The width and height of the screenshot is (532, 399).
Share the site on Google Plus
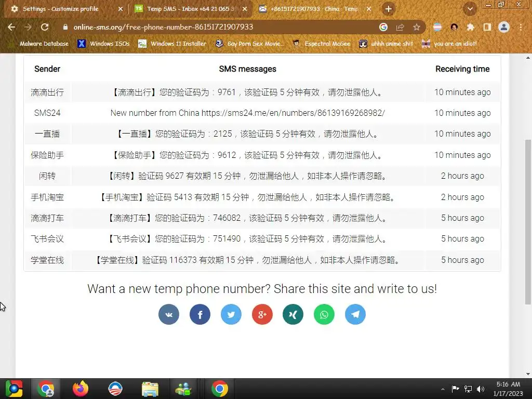[x=262, y=314]
